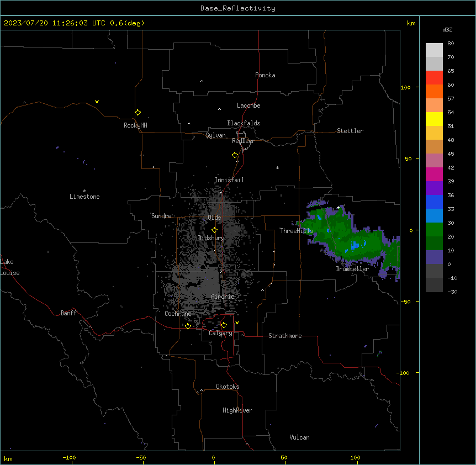Viewport: 476px width, 465px height.
Task: Click the Drumheller town label
Action: pyautogui.click(x=352, y=269)
